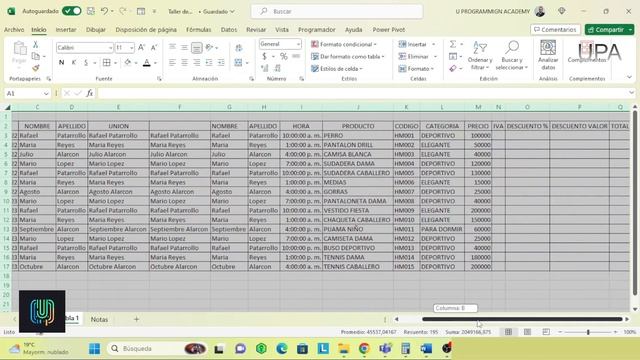Click the Increase Indent icon
Screen dimensions: 640x360
click(221, 62)
